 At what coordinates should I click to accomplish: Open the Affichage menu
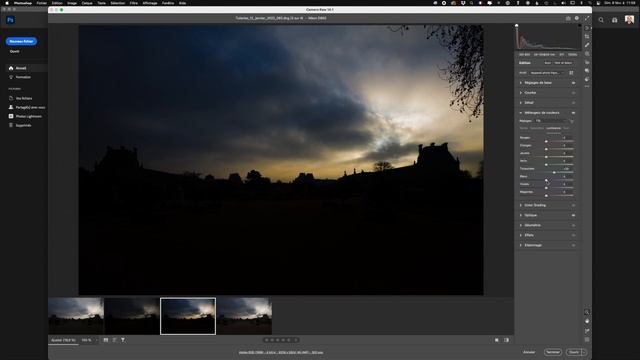[150, 3]
